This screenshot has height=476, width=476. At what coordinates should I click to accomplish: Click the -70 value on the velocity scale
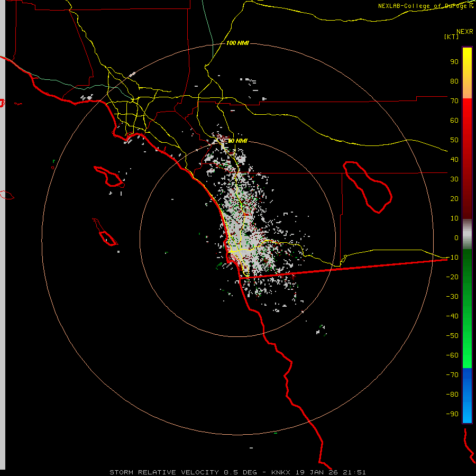point(452,375)
